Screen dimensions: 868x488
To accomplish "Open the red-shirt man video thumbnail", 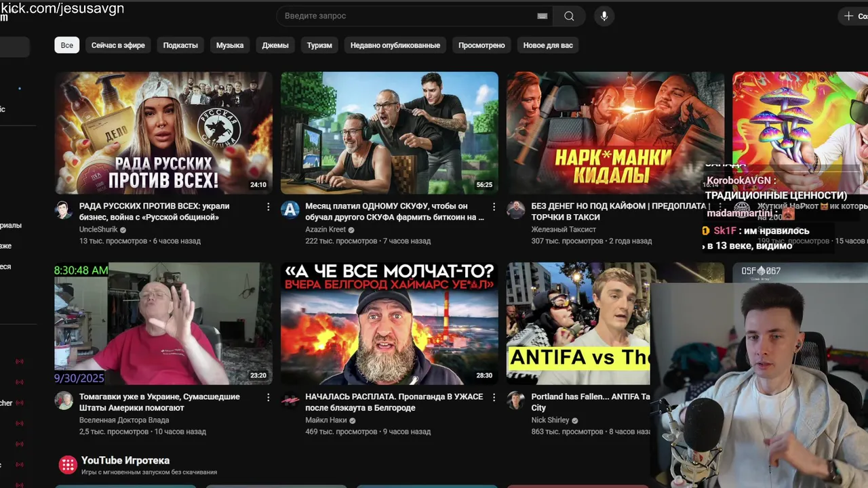I will (x=163, y=323).
